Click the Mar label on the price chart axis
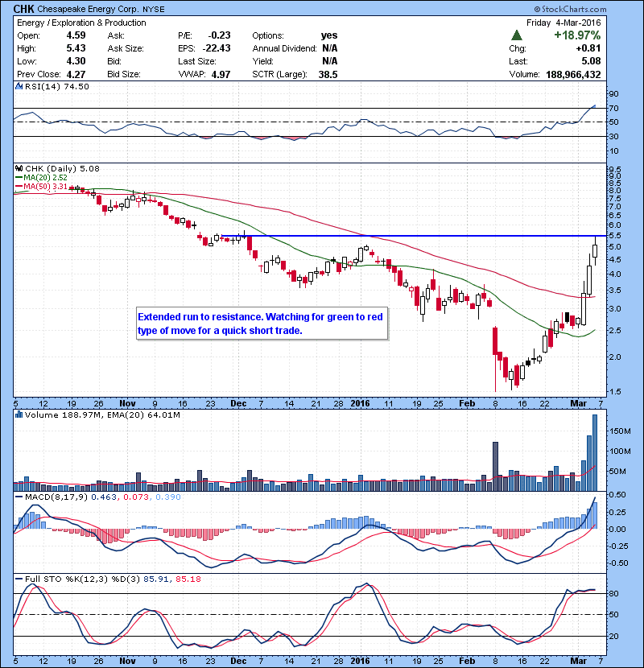The width and height of the screenshot is (644, 668). click(578, 403)
